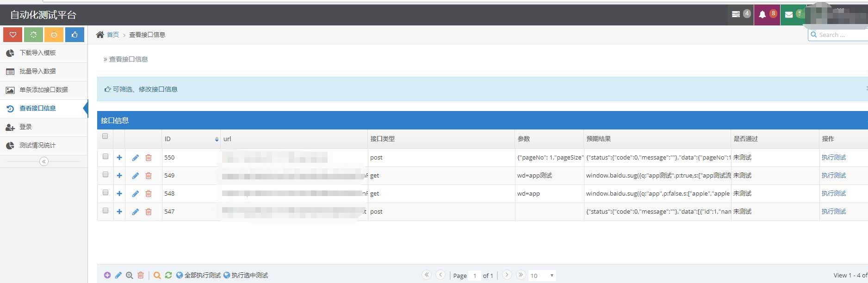868x283 pixels.
Task: Open 登录 in the sidebar
Action: point(43,127)
